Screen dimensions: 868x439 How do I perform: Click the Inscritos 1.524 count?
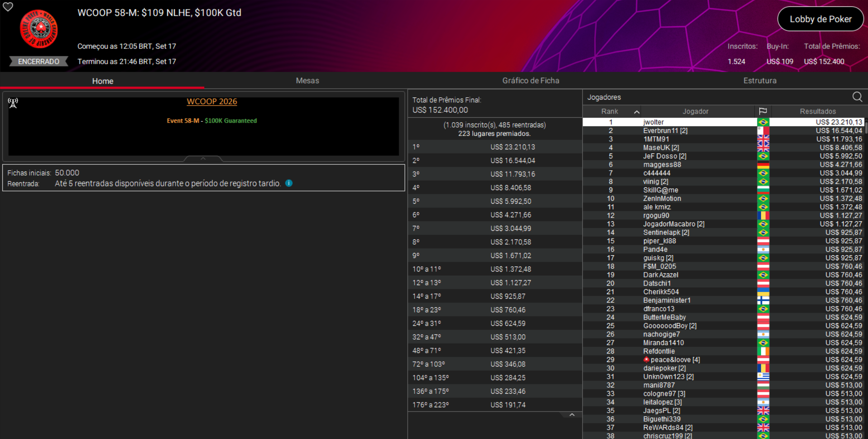[x=736, y=62]
